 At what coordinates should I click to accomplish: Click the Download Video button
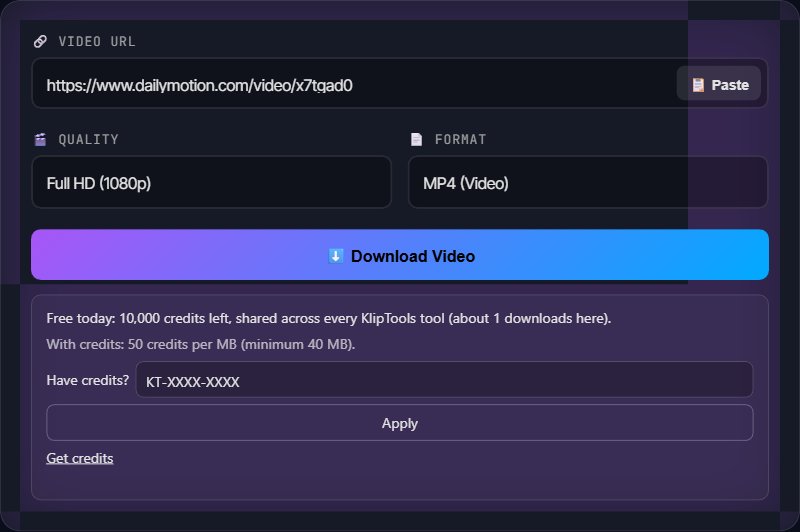[x=399, y=255]
